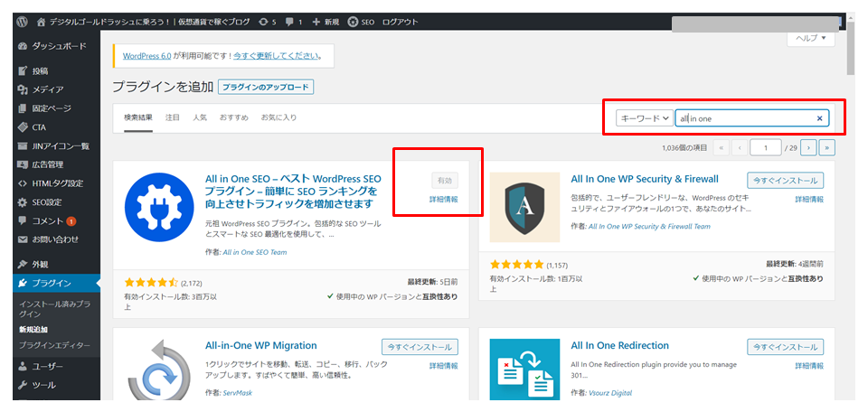Click the 1,036個の項目 item count text
Image resolution: width=868 pixels, height=412 pixels.
click(x=684, y=148)
